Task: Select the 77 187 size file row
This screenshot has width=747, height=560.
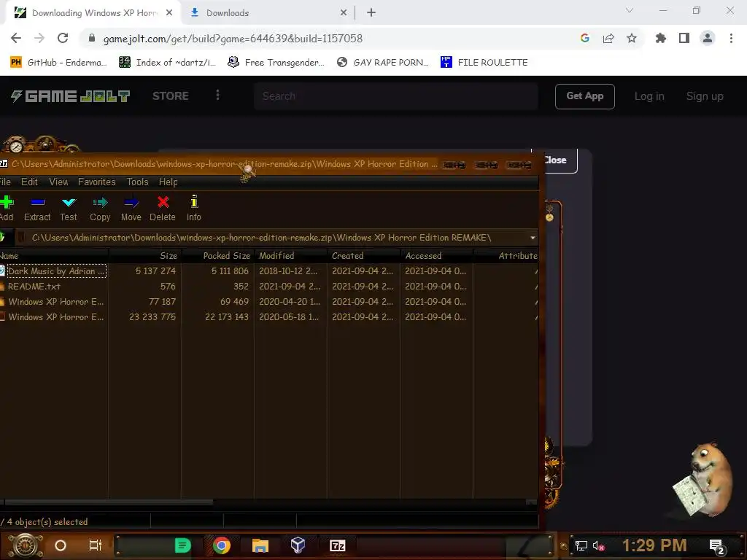Action: click(269, 301)
